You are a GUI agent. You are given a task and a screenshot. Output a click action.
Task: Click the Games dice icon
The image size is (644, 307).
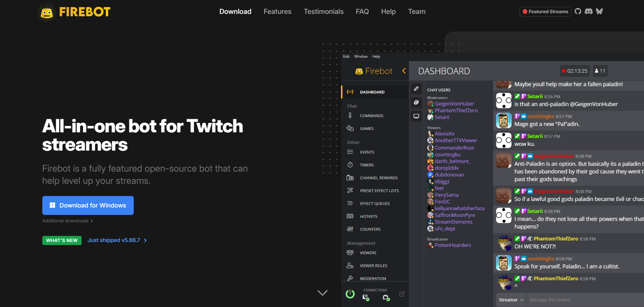(x=350, y=128)
